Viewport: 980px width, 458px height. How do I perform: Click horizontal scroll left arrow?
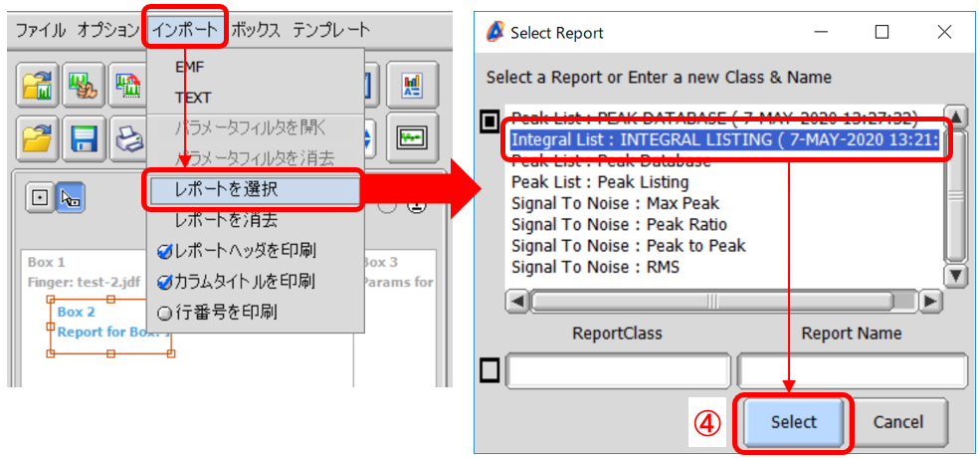point(517,303)
